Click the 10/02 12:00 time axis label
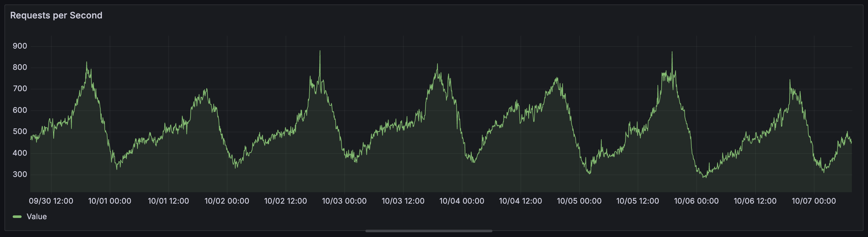The height and width of the screenshot is (237, 868). tap(285, 201)
